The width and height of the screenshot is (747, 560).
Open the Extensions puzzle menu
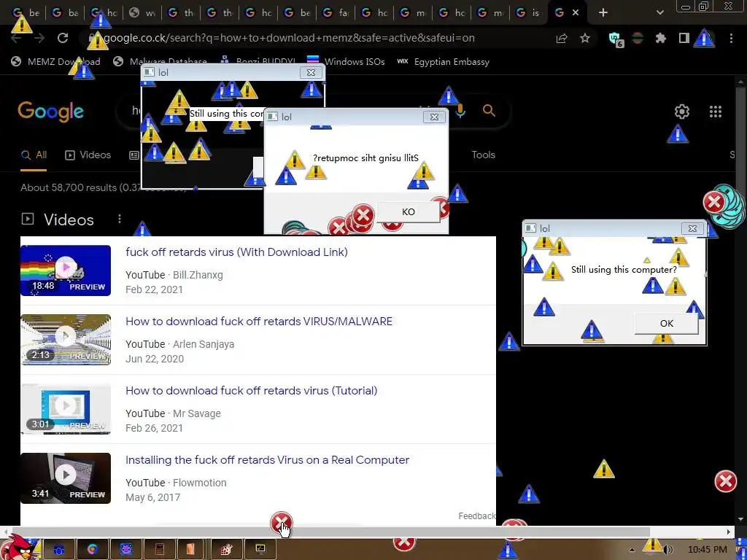coord(660,38)
